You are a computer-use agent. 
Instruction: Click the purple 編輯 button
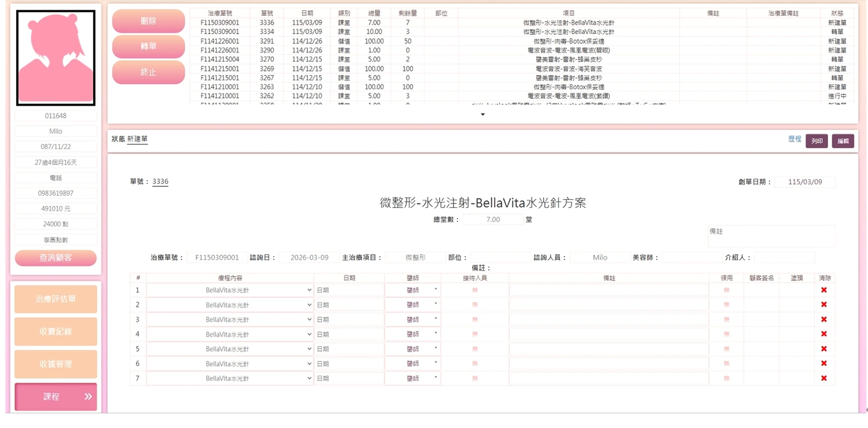(843, 141)
